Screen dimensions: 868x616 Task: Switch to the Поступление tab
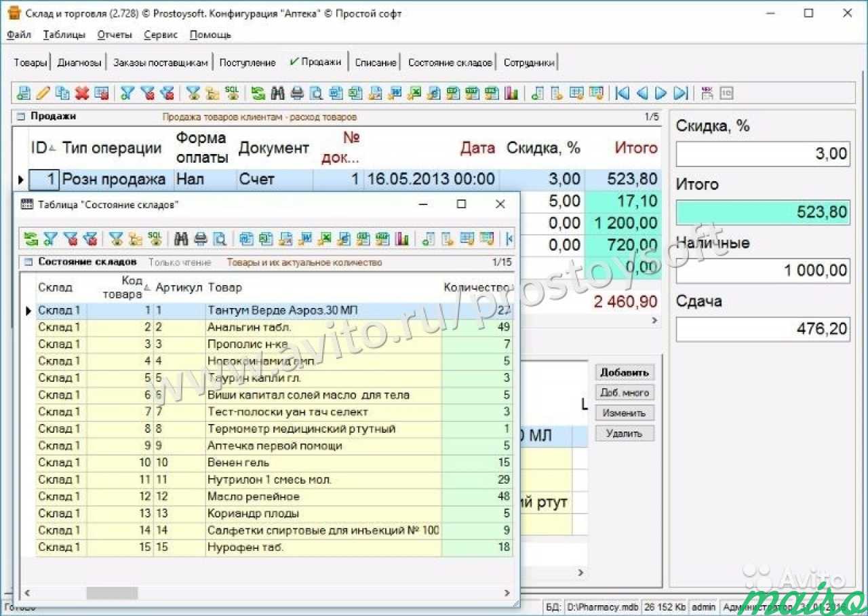point(248,62)
